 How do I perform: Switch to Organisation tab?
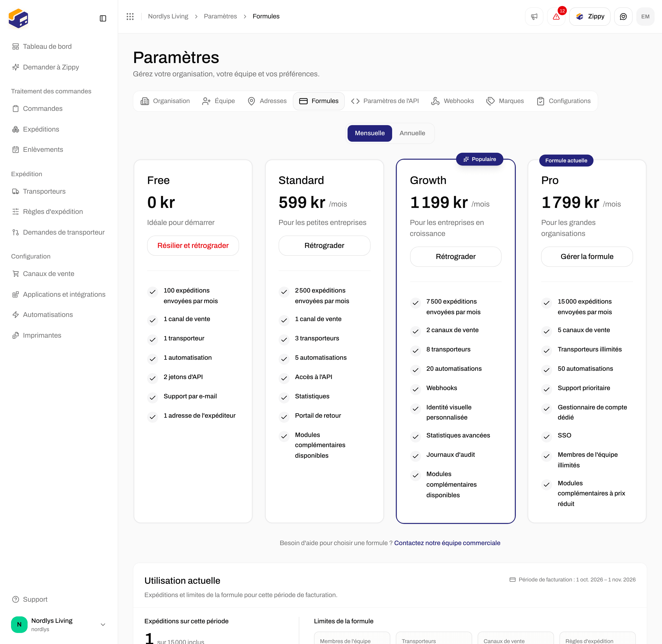click(165, 101)
